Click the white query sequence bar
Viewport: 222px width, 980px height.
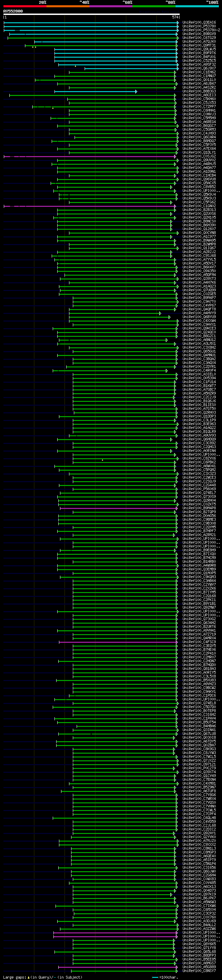(92, 15)
